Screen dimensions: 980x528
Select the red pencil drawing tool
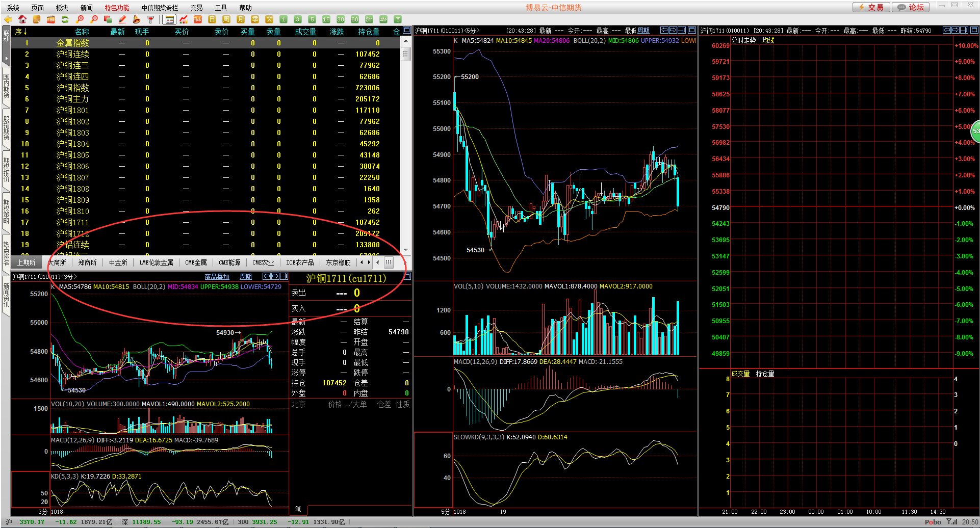pos(122,19)
